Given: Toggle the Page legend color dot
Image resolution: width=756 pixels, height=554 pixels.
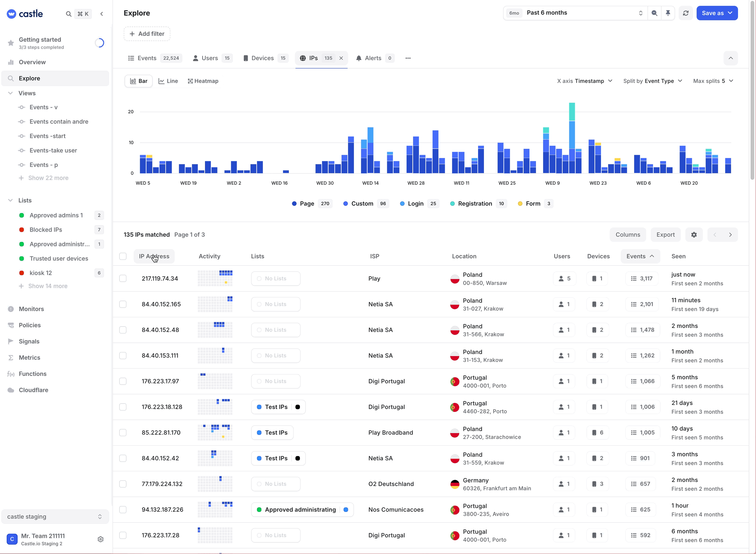Looking at the screenshot, I should 294,204.
